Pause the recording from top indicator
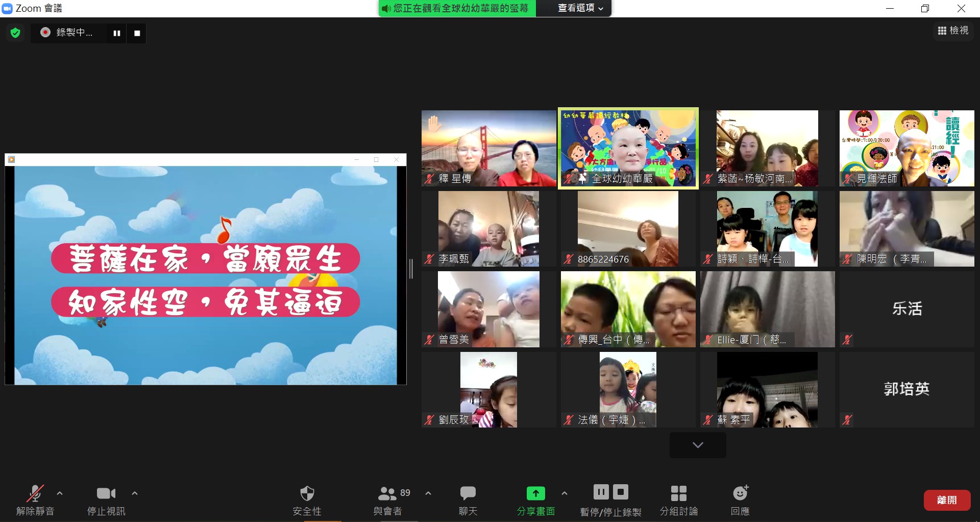This screenshot has height=522, width=980. tap(117, 33)
